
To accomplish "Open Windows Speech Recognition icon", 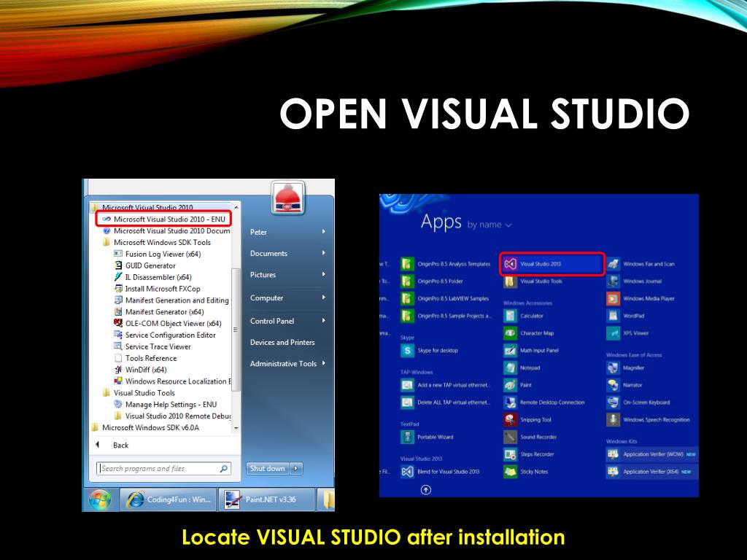I will pos(613,419).
